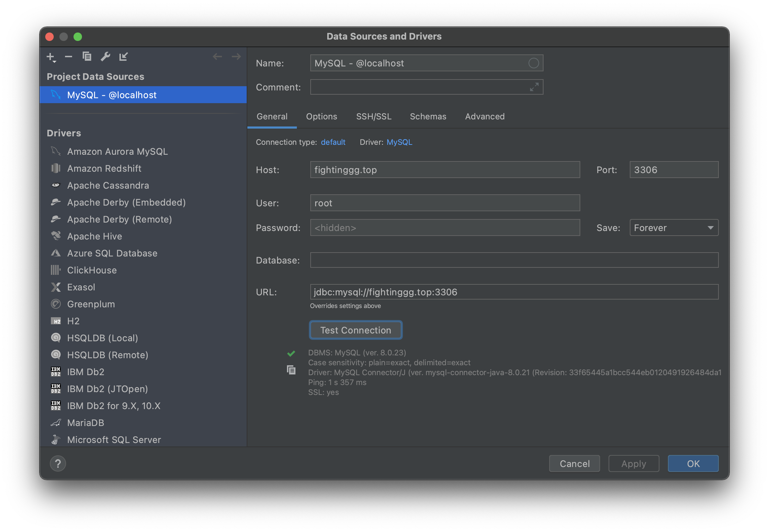Open the Driver MySQL link dropdown
Image resolution: width=769 pixels, height=532 pixels.
399,142
